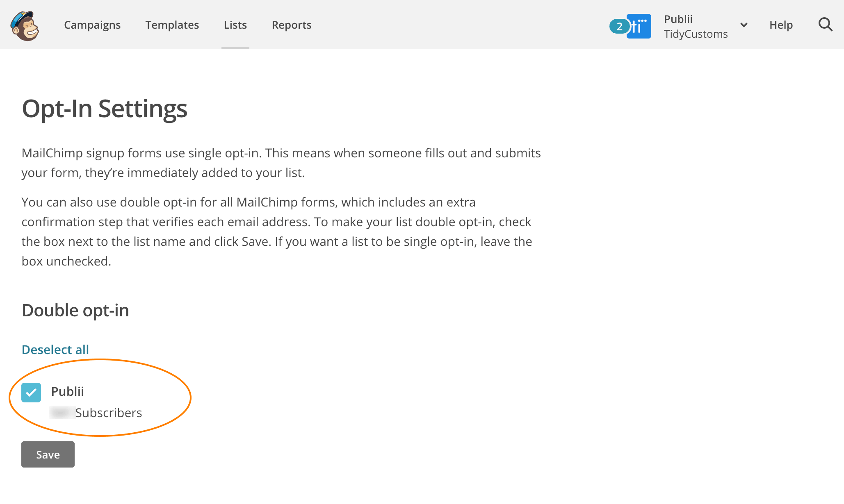Open MailChimp Help
This screenshot has height=504, width=844.
coord(780,25)
